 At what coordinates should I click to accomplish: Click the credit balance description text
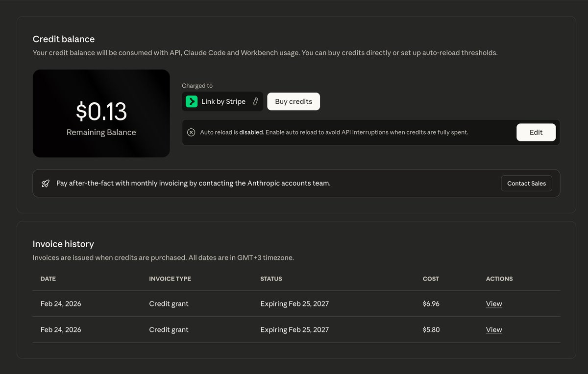pyautogui.click(x=265, y=52)
